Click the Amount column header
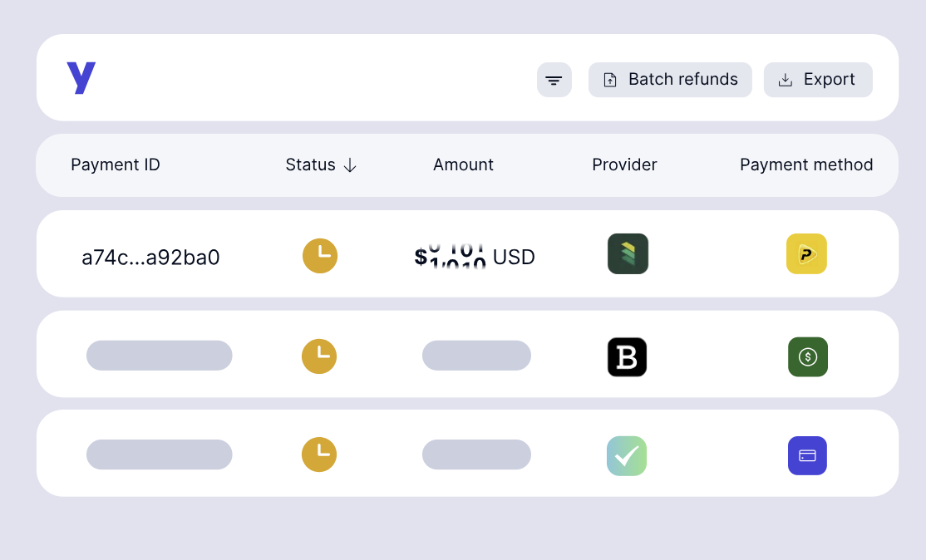The height and width of the screenshot is (560, 926). (x=463, y=165)
